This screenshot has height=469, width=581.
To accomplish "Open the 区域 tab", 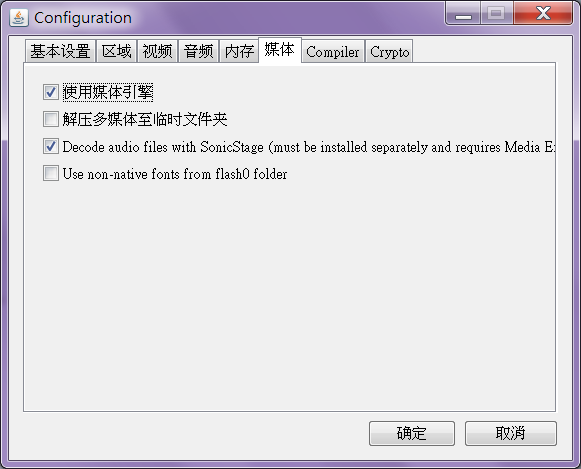I will point(117,51).
